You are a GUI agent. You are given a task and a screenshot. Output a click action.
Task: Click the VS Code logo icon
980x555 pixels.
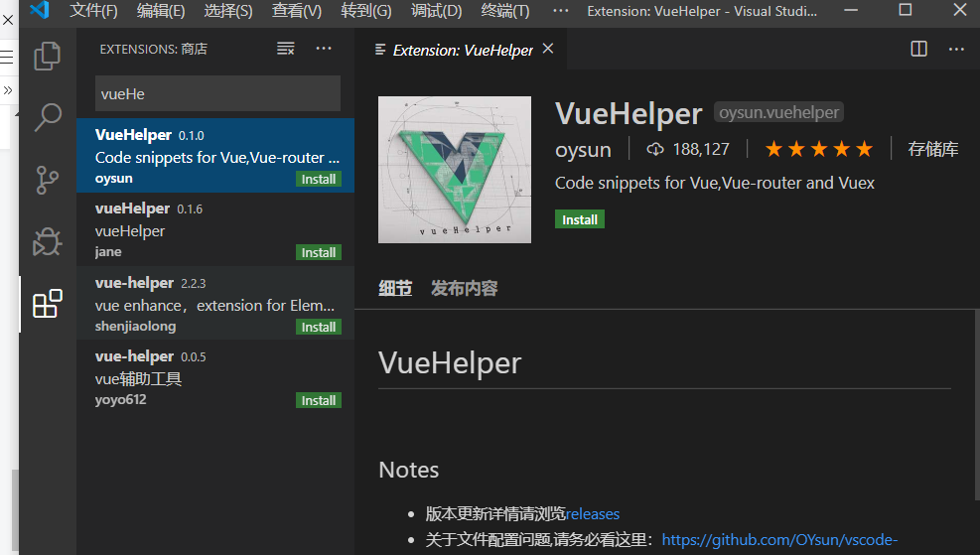(40, 10)
